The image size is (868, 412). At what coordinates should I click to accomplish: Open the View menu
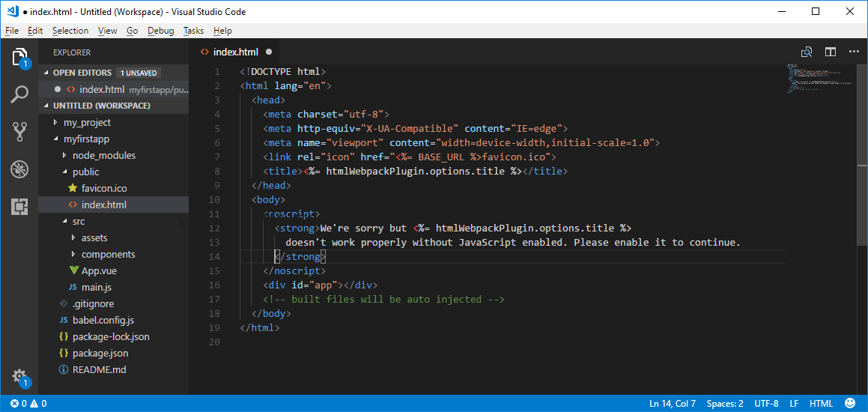(107, 31)
